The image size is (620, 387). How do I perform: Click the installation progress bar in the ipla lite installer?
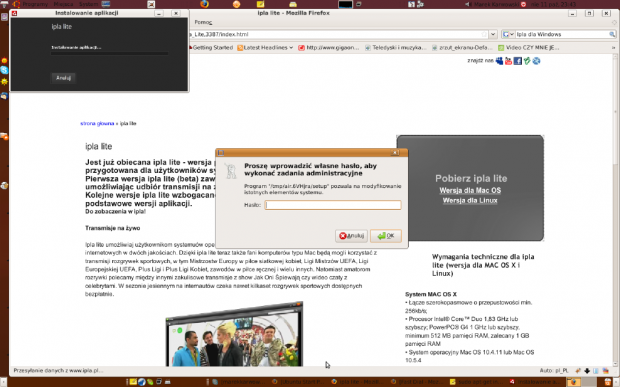click(x=110, y=53)
